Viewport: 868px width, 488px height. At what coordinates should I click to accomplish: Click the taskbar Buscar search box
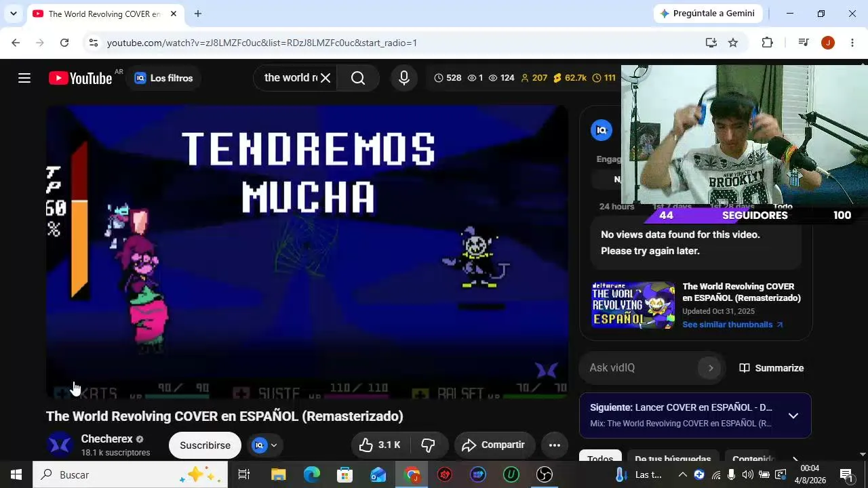tap(130, 474)
